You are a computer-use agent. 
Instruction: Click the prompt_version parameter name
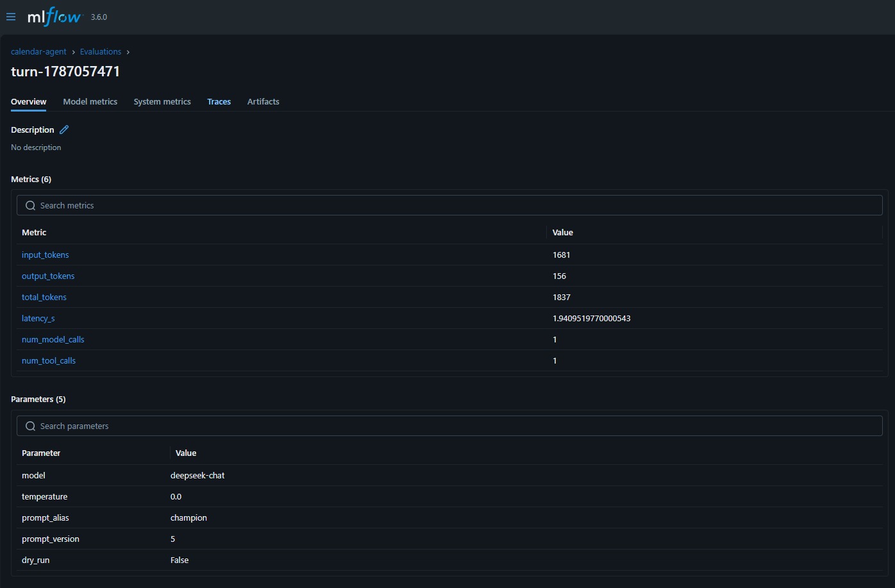[x=51, y=539]
